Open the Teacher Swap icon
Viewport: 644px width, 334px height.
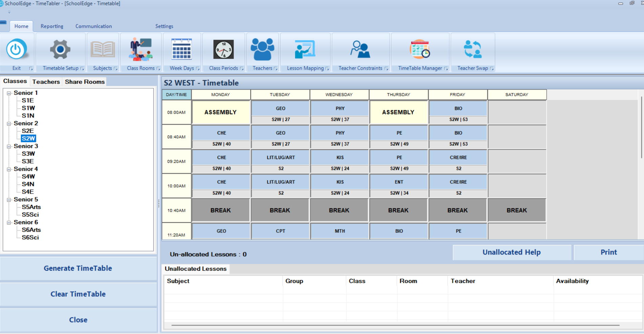(473, 49)
